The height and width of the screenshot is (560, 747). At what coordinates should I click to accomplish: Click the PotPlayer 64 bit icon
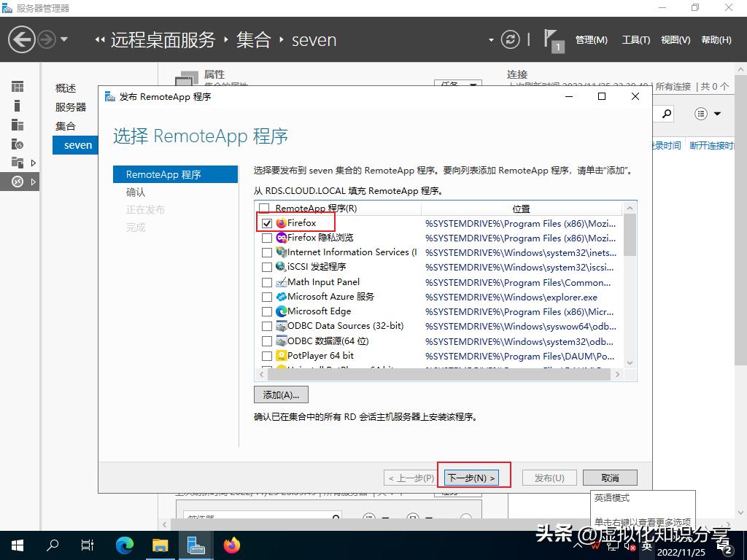click(282, 356)
